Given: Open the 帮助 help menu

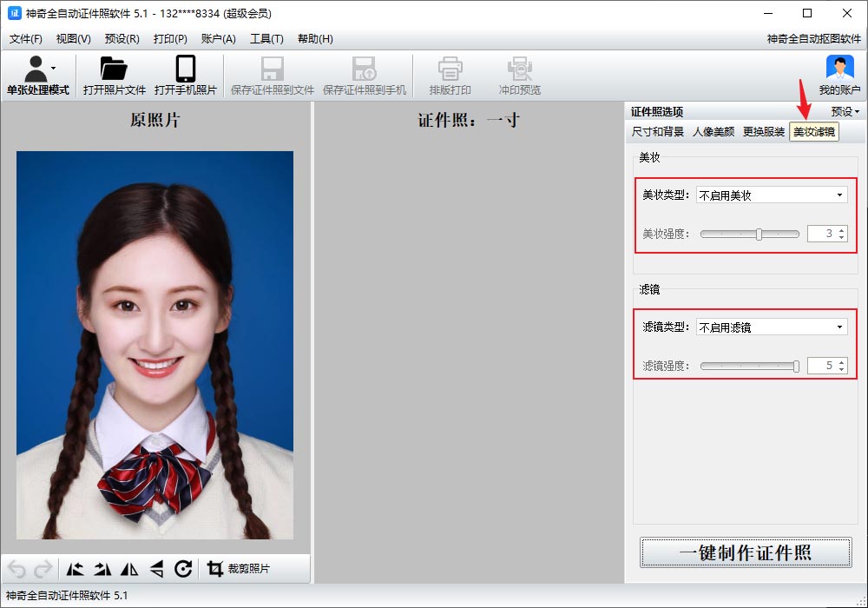Looking at the screenshot, I should (x=314, y=38).
